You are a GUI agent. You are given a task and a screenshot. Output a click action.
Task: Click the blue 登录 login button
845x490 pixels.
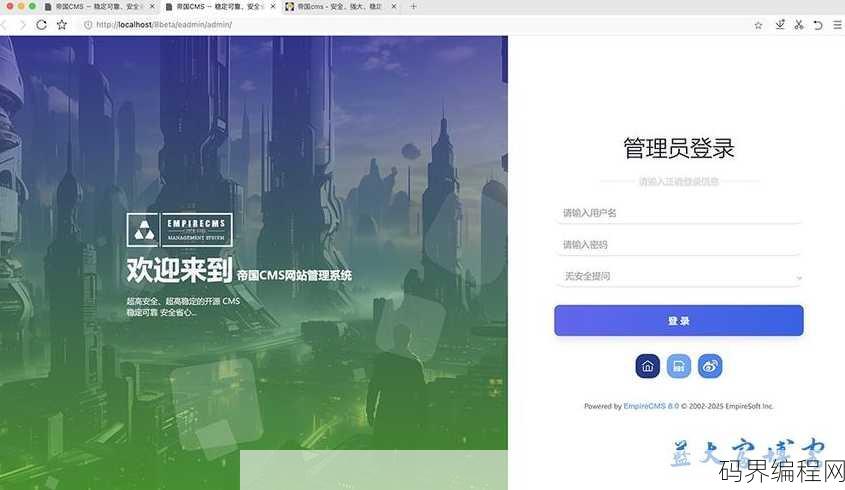[x=679, y=321]
